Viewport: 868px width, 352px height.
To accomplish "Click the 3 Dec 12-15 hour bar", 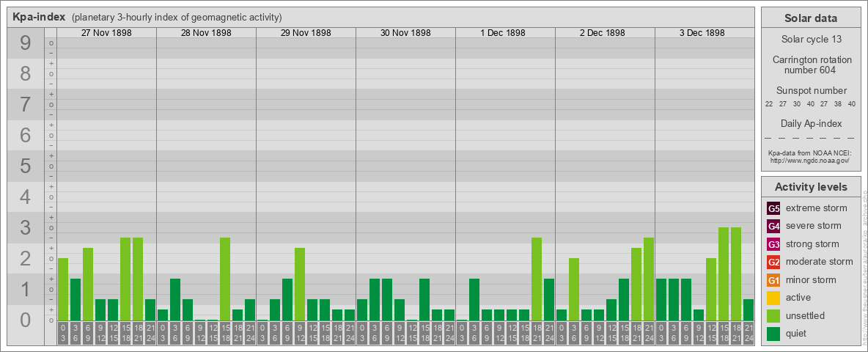I will pyautogui.click(x=711, y=290).
